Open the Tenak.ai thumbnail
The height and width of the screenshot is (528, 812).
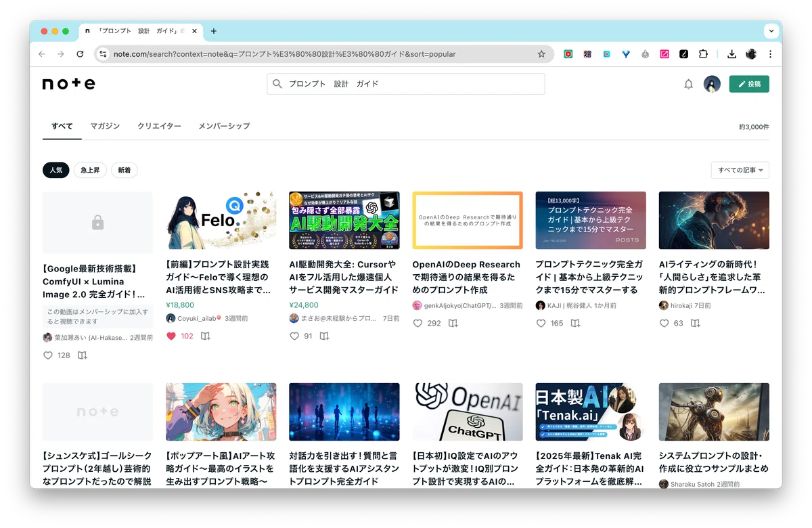coord(590,412)
